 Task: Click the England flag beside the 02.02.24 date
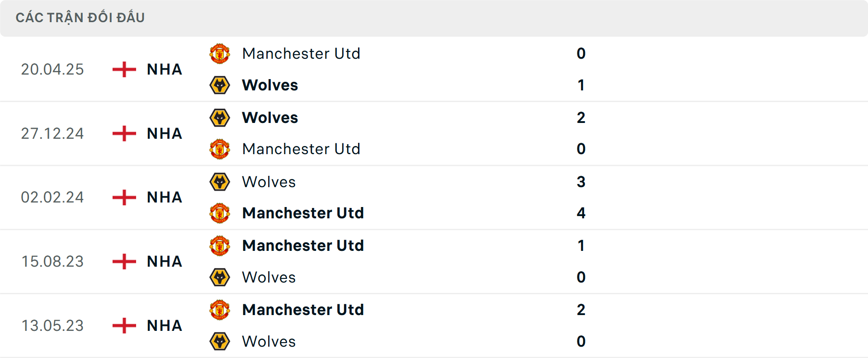tap(123, 197)
